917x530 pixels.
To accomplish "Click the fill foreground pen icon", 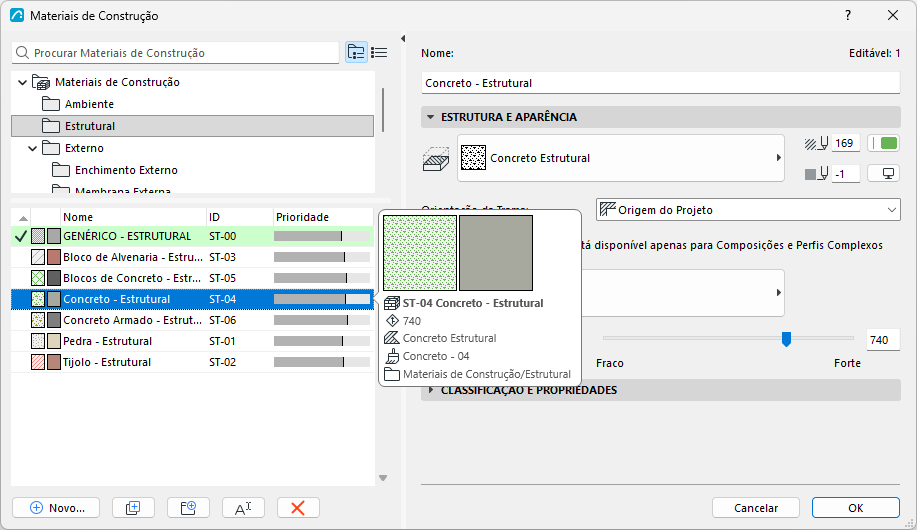I will tap(816, 143).
